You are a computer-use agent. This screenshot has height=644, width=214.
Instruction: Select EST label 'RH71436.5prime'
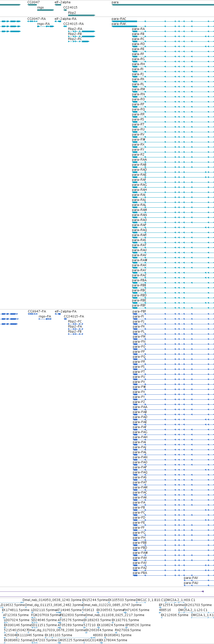(136, 610)
